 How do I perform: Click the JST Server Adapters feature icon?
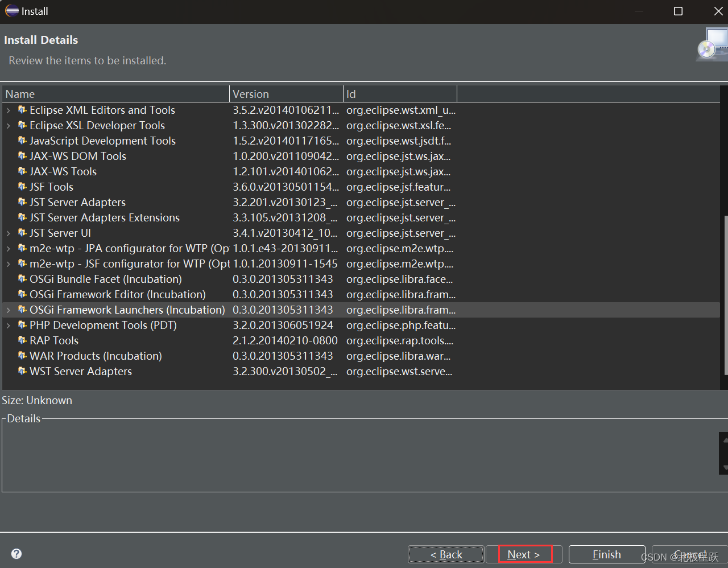(22, 201)
